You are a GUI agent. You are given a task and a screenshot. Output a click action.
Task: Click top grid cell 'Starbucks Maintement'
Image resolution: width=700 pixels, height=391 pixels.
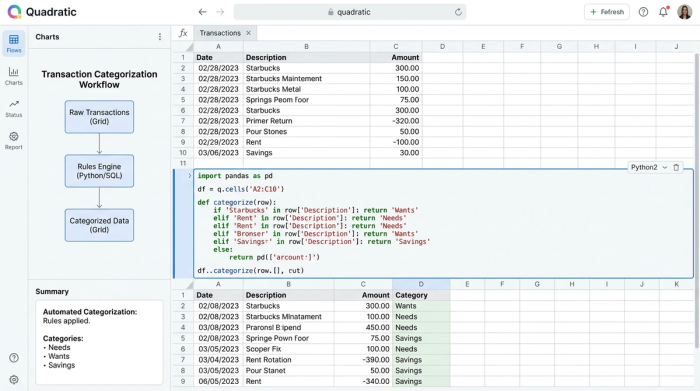click(306, 79)
